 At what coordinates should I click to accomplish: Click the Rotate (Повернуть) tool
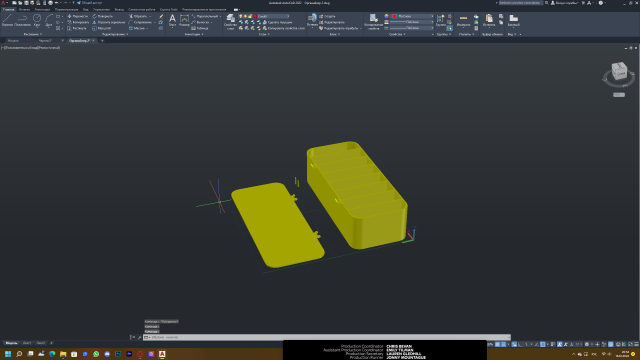point(102,16)
